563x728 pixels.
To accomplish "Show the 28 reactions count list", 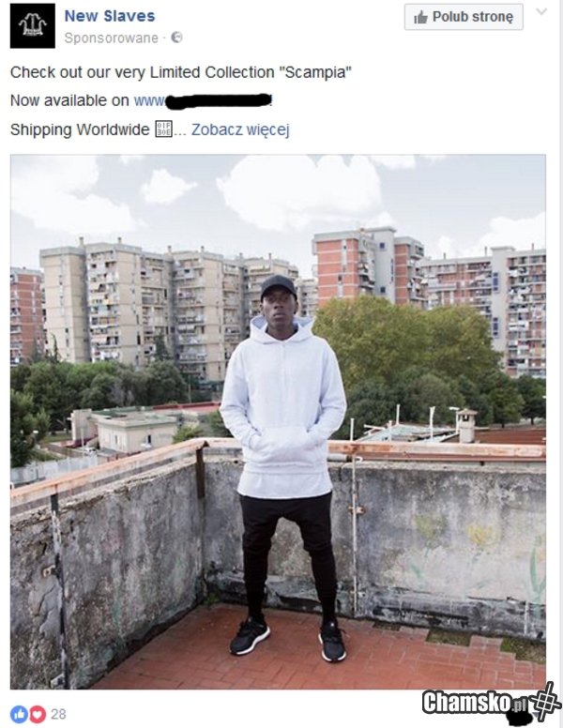I will pos(58,714).
